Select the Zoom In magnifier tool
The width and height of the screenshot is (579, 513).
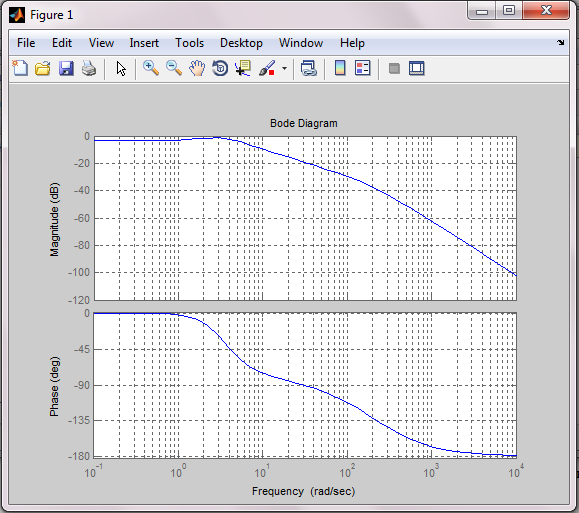(x=151, y=68)
